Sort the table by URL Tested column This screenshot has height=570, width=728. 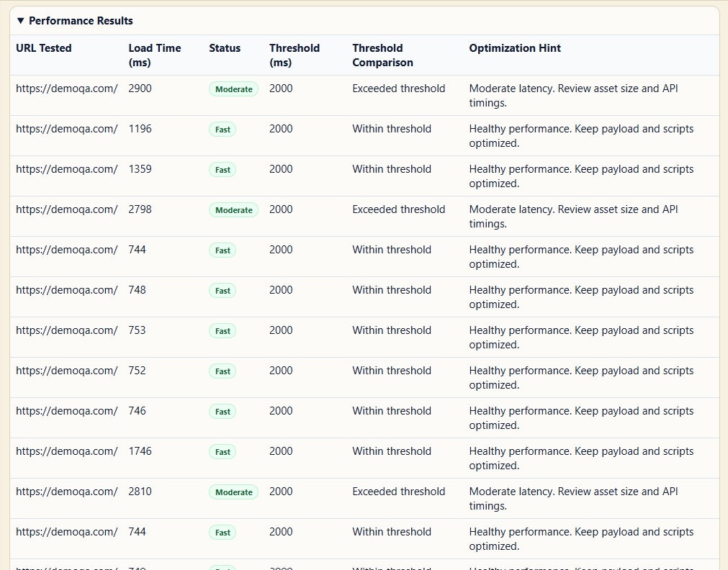click(x=44, y=48)
